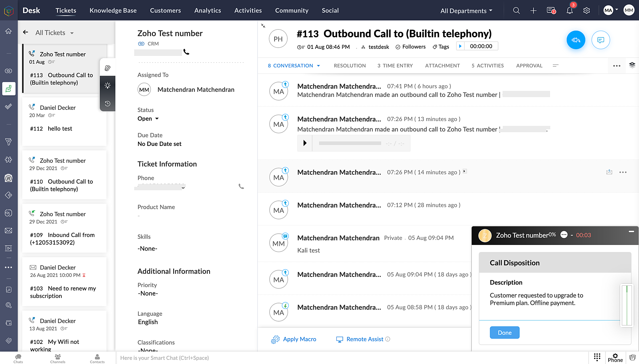
Task: Open the layers icon at right of tabs
Action: pos(632,65)
